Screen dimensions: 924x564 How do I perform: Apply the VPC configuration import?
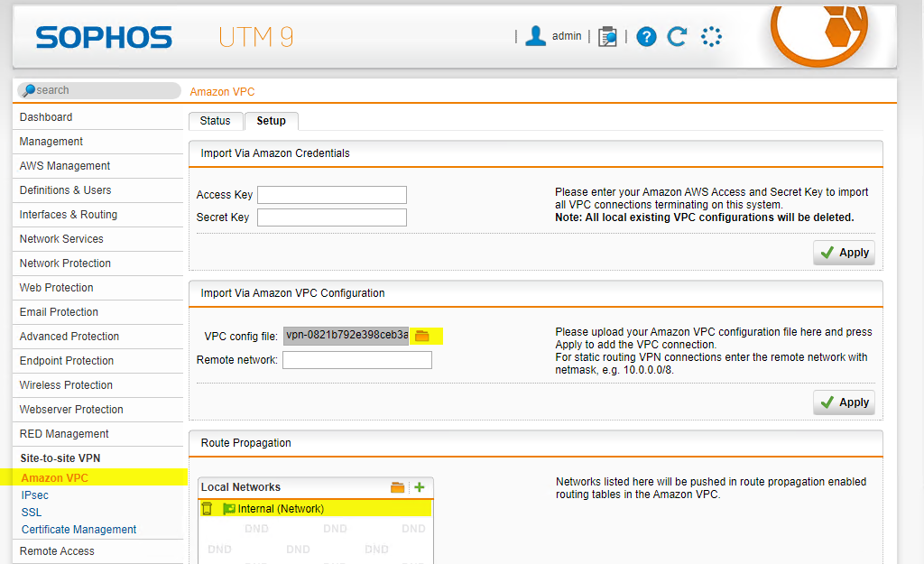[x=844, y=402]
